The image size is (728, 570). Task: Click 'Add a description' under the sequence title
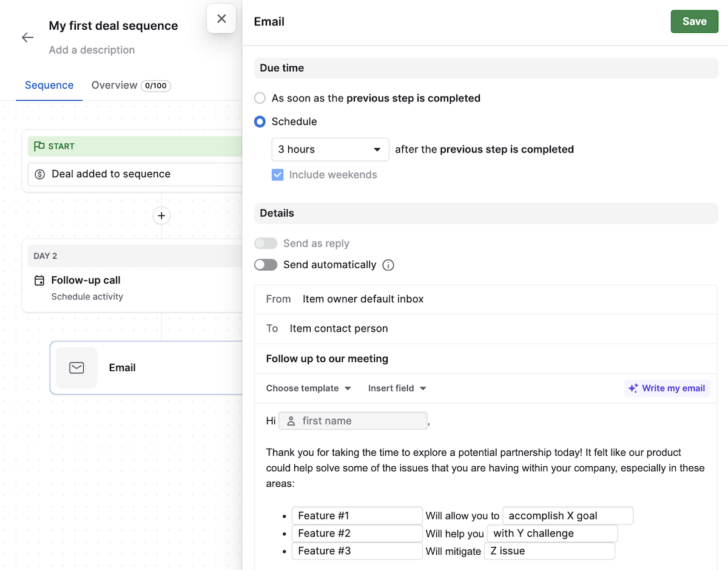click(x=92, y=50)
